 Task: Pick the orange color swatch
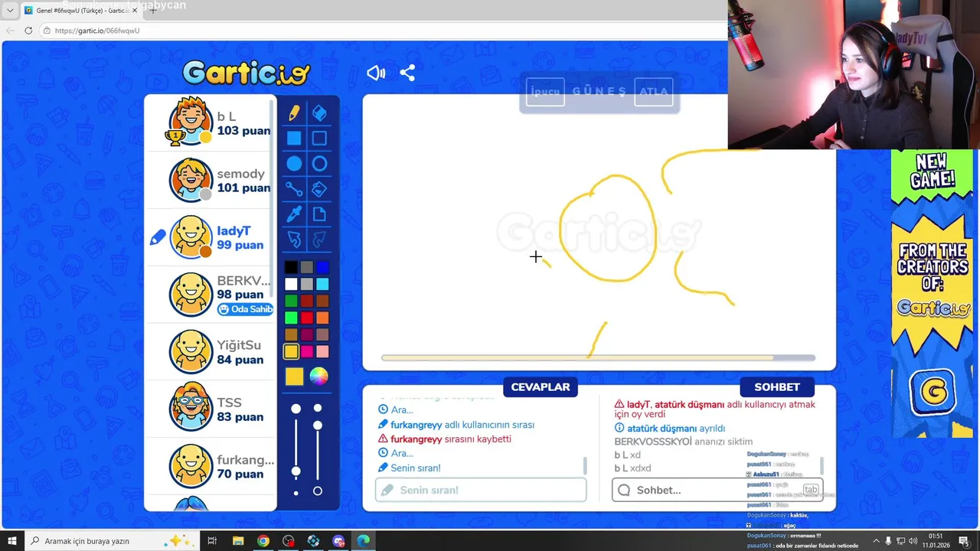pos(322,318)
